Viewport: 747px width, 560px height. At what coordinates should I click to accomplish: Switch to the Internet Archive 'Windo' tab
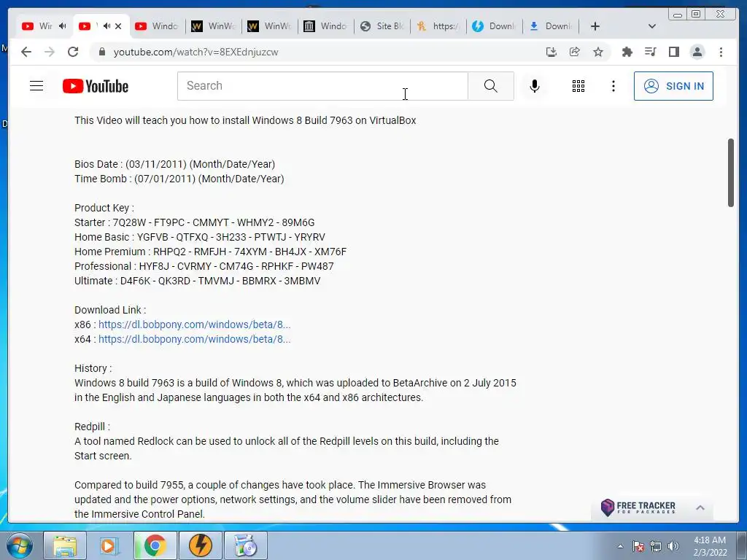coord(326,26)
